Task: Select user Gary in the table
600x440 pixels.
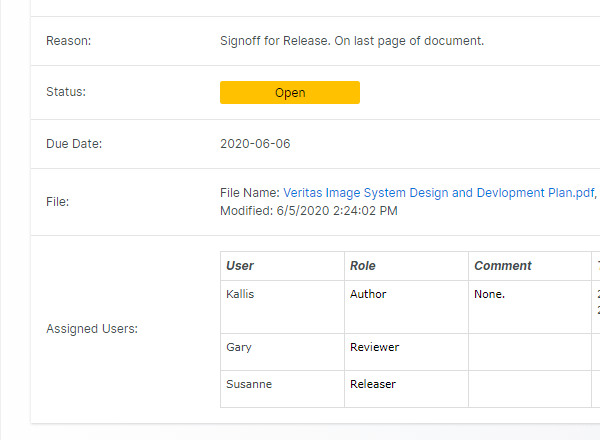Action: 239,348
